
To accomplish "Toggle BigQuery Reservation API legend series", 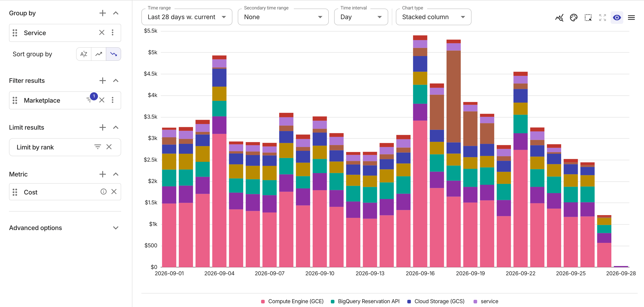I will click(x=365, y=301).
